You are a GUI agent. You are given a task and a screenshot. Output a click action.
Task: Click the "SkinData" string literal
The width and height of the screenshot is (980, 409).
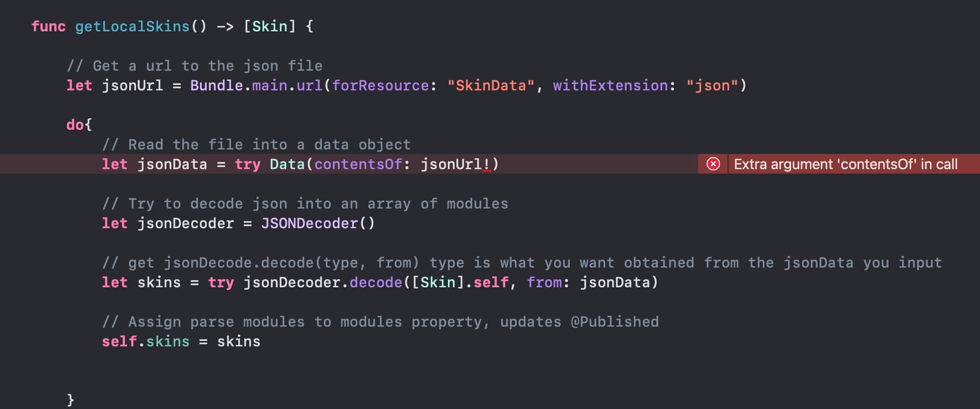(x=491, y=85)
